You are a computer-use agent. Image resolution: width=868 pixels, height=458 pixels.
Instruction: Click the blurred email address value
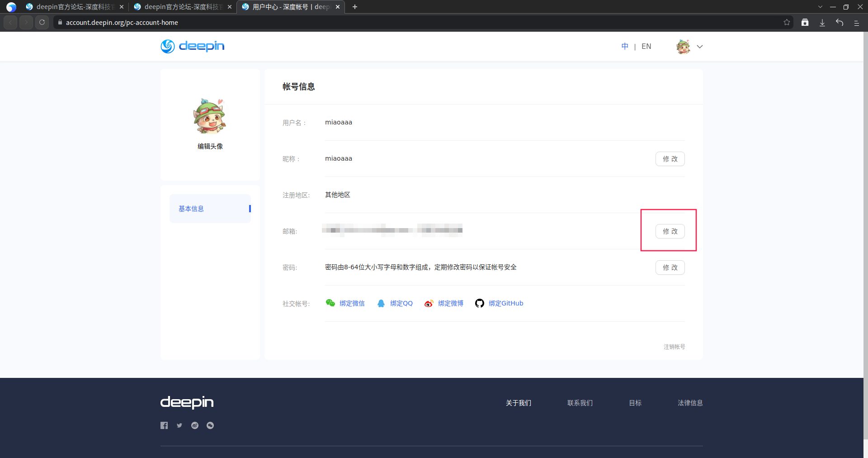392,230
